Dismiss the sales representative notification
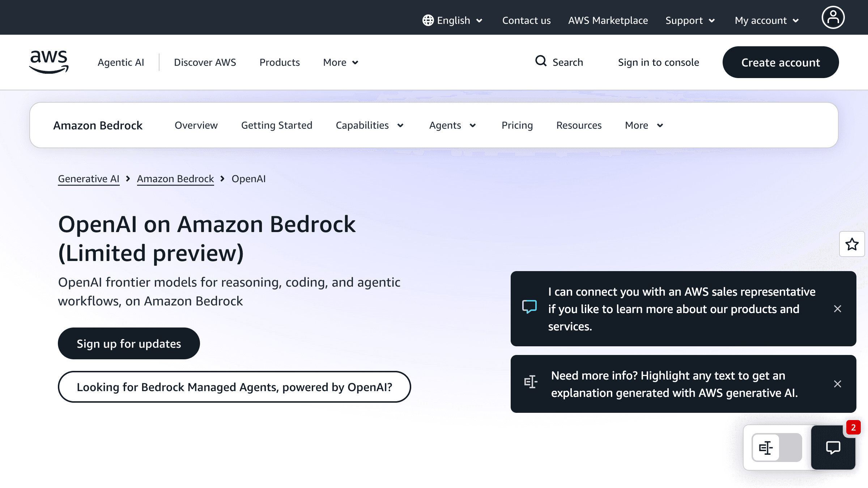The height and width of the screenshot is (488, 868). point(837,309)
